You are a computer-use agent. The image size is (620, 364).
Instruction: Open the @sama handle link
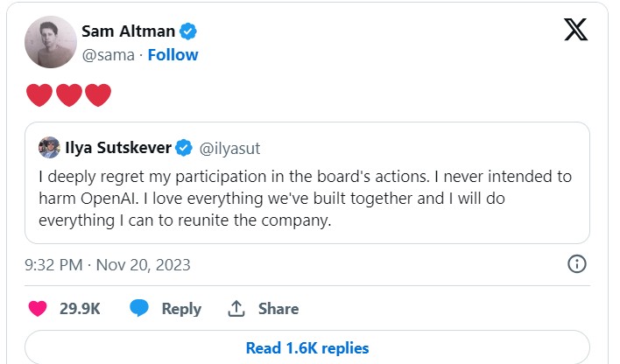[x=107, y=55]
